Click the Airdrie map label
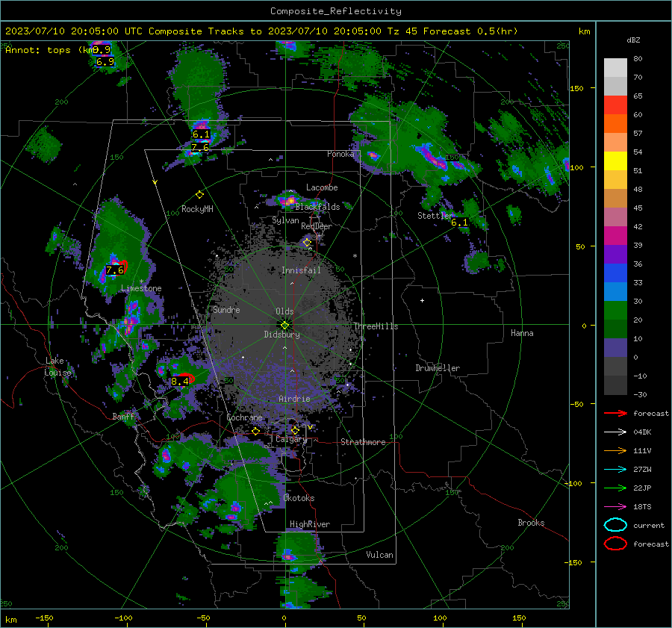672x628 pixels. (x=294, y=399)
